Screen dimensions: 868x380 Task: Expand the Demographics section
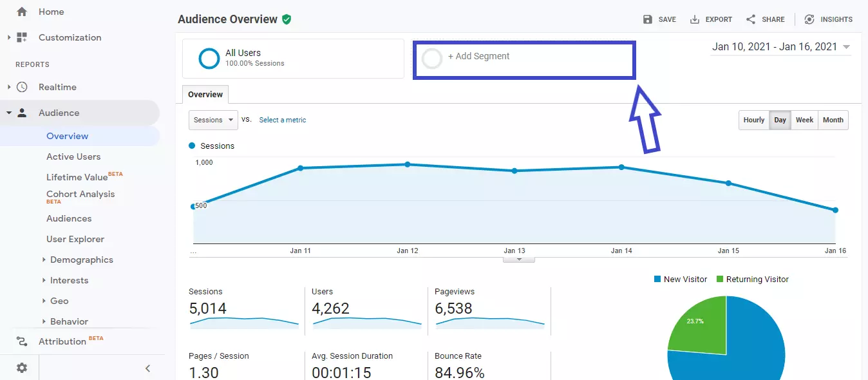coord(81,260)
